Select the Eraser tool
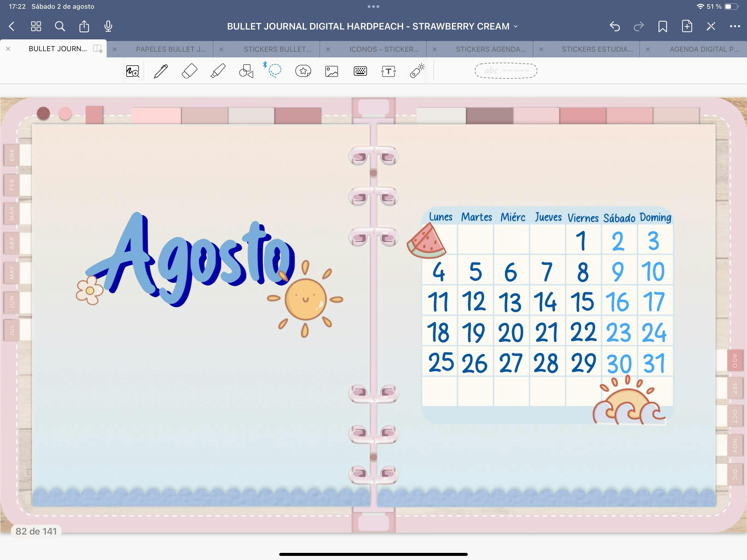747x560 pixels. coord(189,71)
